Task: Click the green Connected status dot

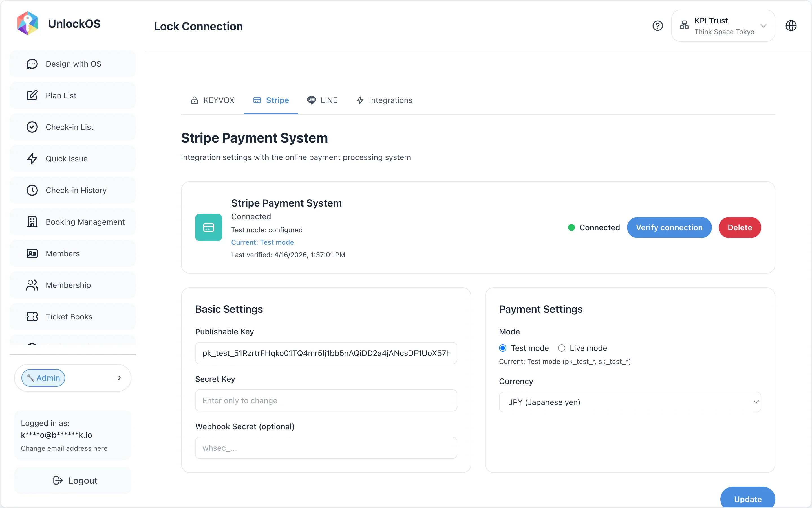Action: click(571, 227)
